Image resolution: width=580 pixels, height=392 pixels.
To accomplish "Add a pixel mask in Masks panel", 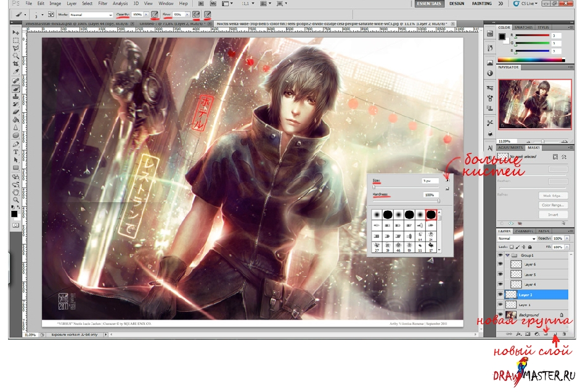I will pos(555,157).
